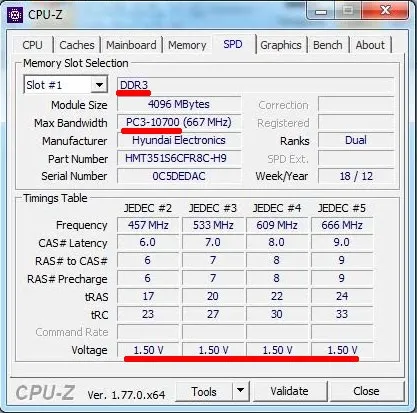
Task: Select the tRAS value 24
Action: click(x=342, y=296)
